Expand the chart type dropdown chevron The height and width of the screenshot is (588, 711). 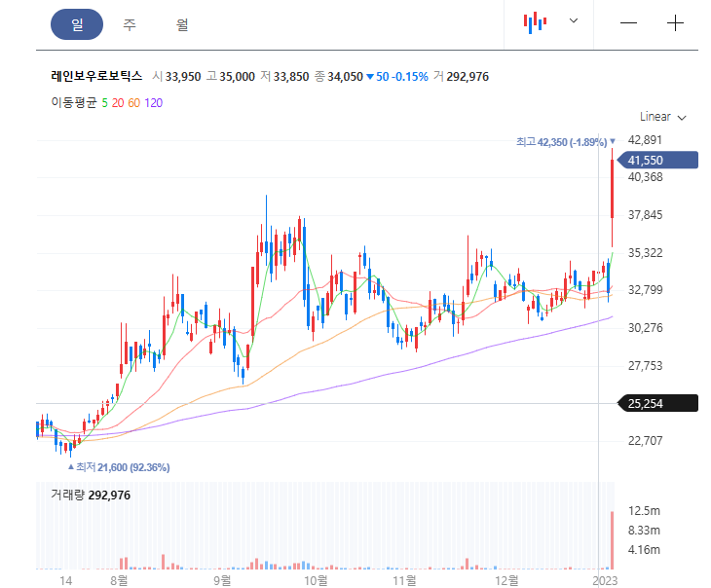[x=574, y=20]
